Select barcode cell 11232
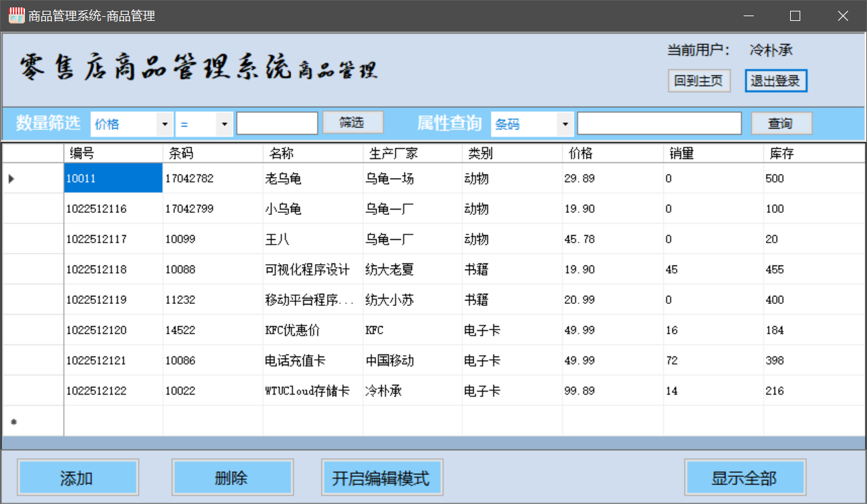 (x=213, y=300)
